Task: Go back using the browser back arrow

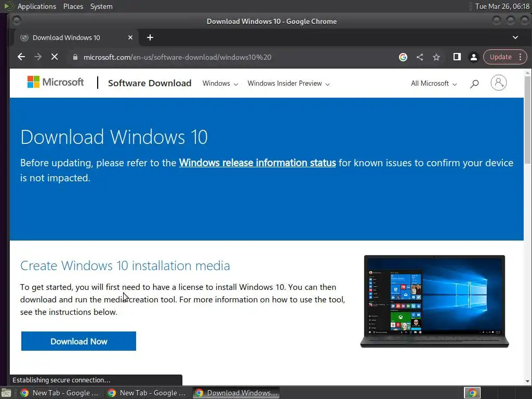Action: [x=21, y=57]
